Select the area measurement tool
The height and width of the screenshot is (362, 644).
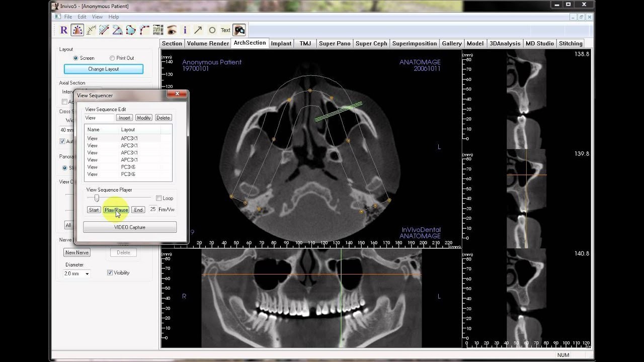coord(131,30)
